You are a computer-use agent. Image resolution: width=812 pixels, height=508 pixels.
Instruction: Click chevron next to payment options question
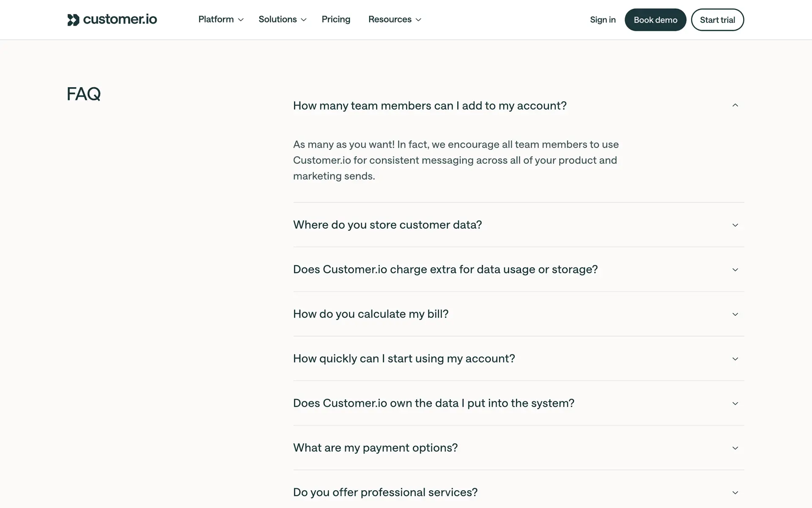(x=735, y=448)
